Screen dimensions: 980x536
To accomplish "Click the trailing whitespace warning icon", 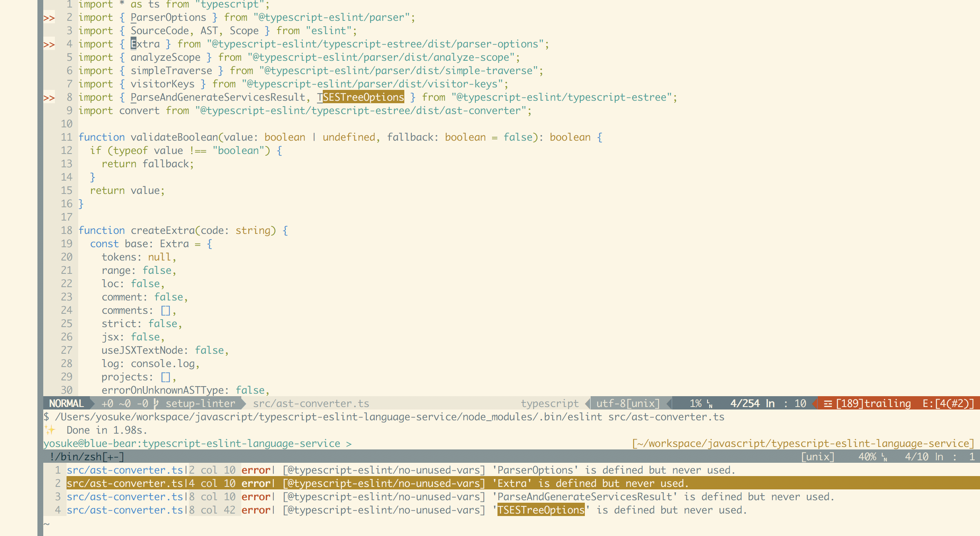I will [828, 404].
